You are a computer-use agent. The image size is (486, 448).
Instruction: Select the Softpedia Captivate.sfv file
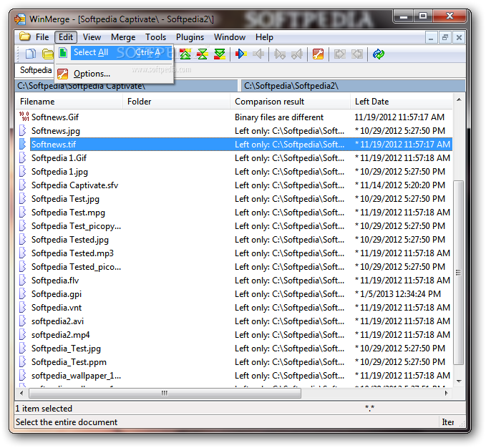pos(74,185)
